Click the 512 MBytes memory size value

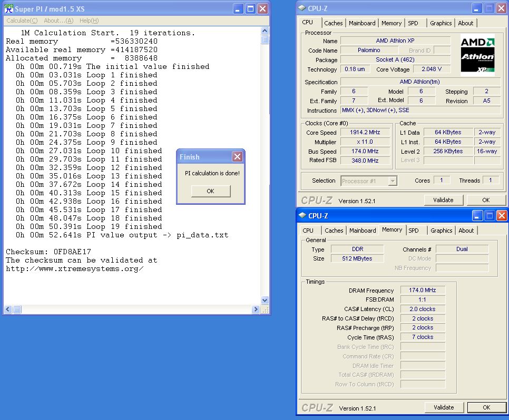[357, 258]
